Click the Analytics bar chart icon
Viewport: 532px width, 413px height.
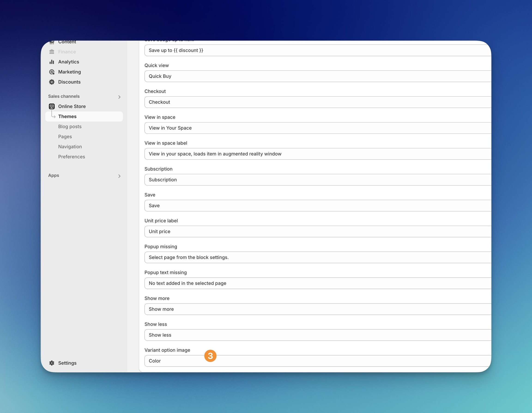(52, 62)
